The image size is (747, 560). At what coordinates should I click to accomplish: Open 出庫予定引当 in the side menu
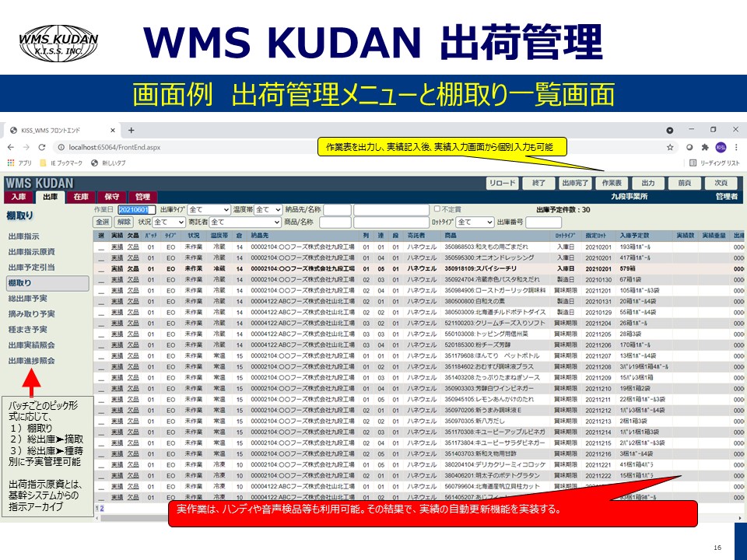(x=31, y=267)
